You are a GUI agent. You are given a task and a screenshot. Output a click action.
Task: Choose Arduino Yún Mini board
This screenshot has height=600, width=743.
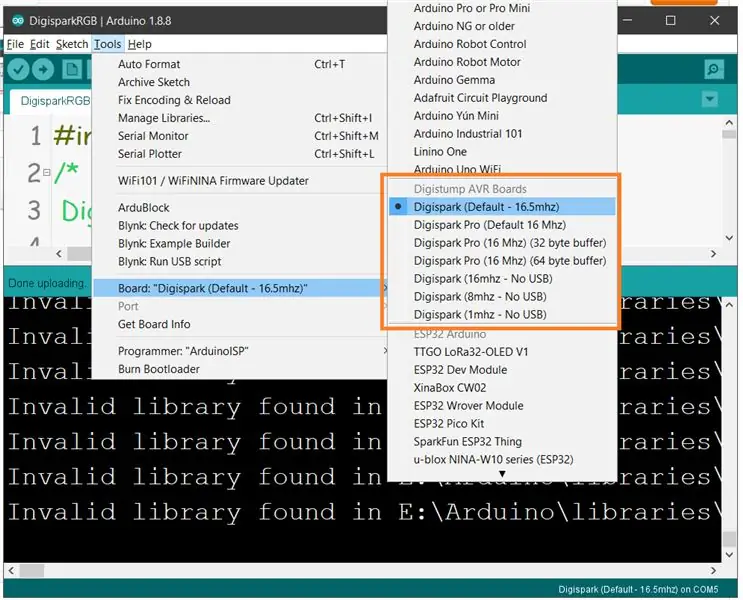point(502,116)
